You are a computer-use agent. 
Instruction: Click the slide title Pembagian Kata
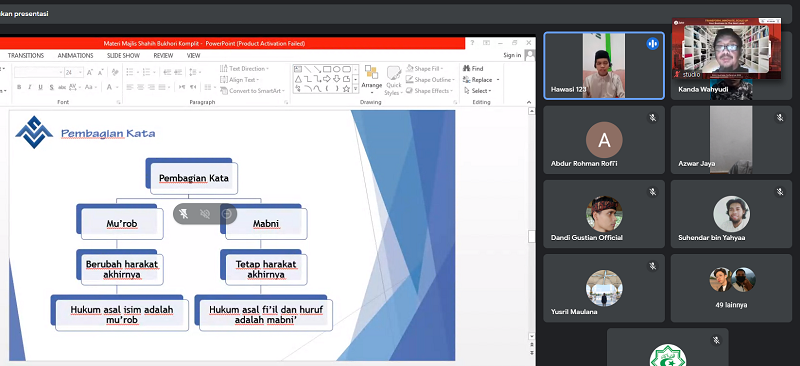point(108,134)
